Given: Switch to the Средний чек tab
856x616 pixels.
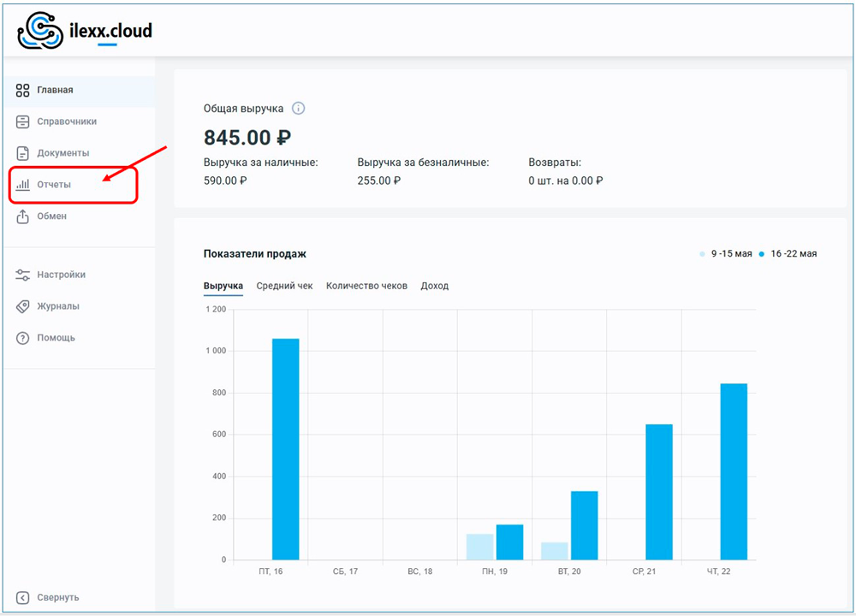Looking at the screenshot, I should (284, 286).
